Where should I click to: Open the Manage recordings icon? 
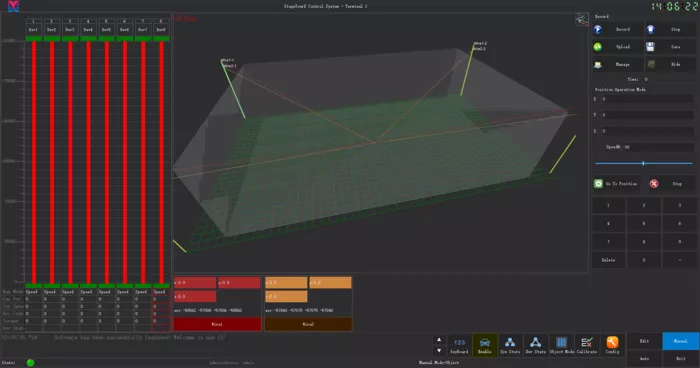pyautogui.click(x=598, y=64)
